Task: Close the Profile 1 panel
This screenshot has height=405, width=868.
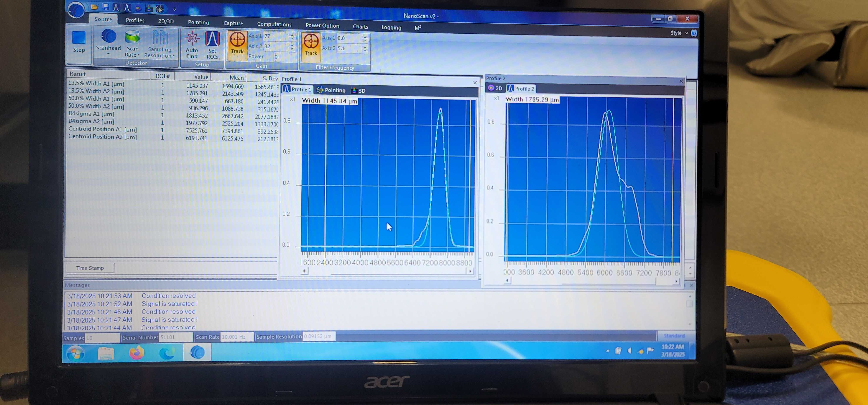Action: [x=475, y=82]
